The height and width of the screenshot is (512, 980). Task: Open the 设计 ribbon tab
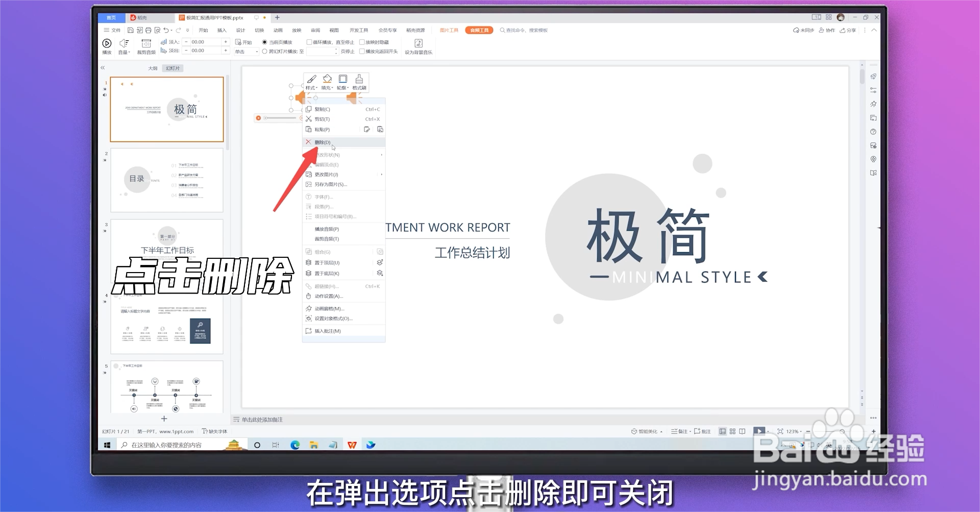(240, 30)
